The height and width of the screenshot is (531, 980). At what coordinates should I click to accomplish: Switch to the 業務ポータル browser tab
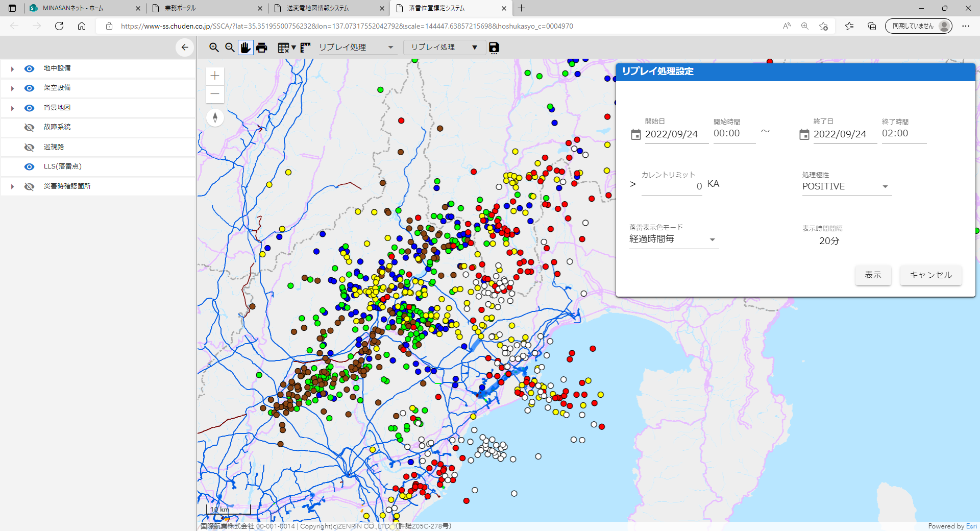(205, 8)
